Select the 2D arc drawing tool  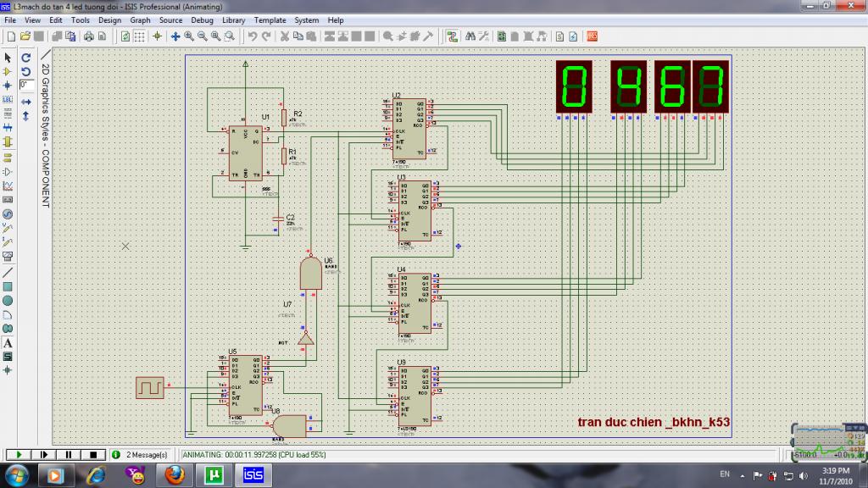pos(8,315)
